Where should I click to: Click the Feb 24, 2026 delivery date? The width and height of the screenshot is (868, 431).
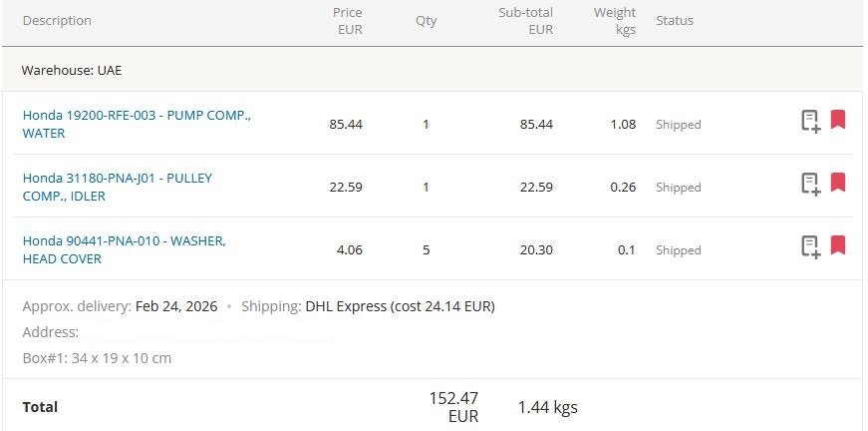[x=176, y=306]
